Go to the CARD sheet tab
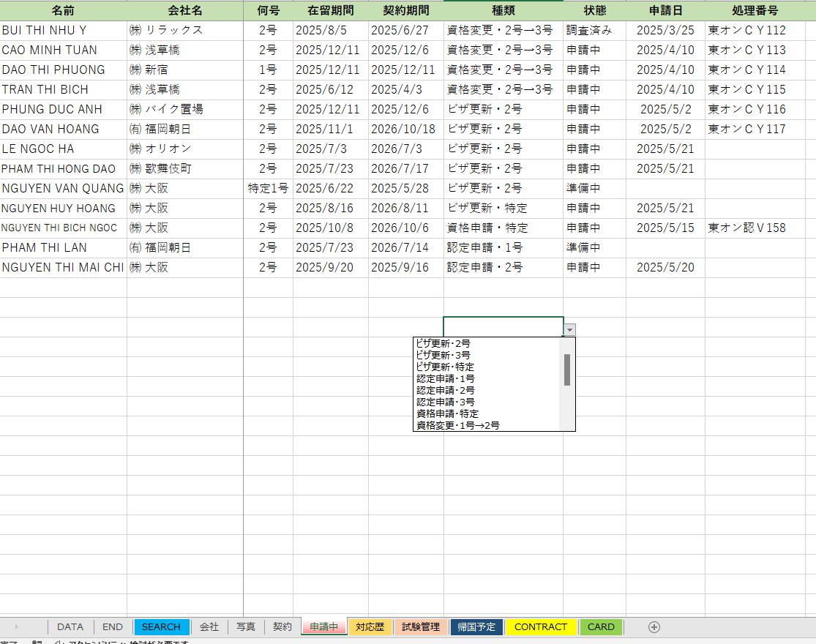 tap(601, 627)
